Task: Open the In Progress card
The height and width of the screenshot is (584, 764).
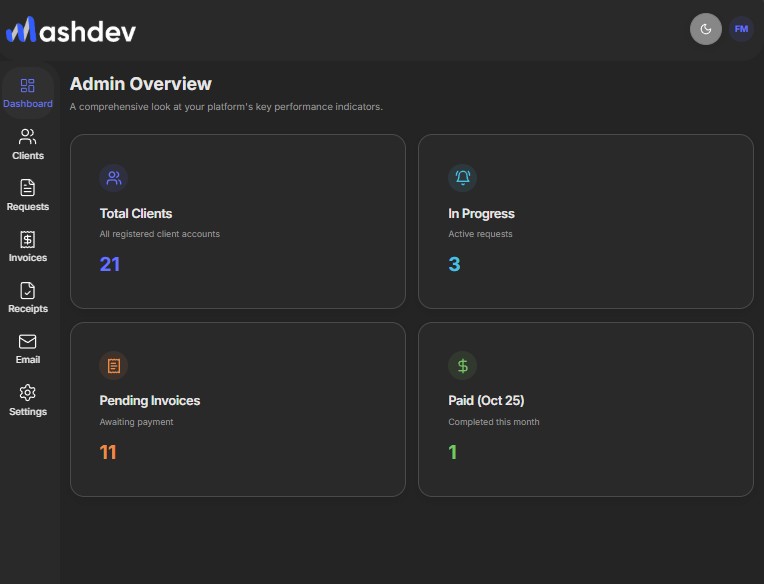Action: (585, 221)
